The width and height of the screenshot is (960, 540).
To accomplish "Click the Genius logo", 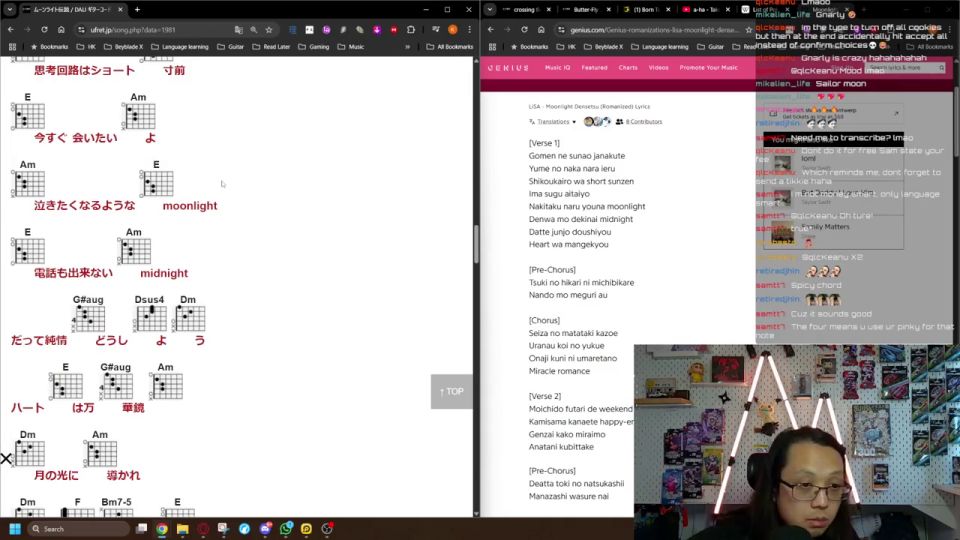I will pos(508,68).
